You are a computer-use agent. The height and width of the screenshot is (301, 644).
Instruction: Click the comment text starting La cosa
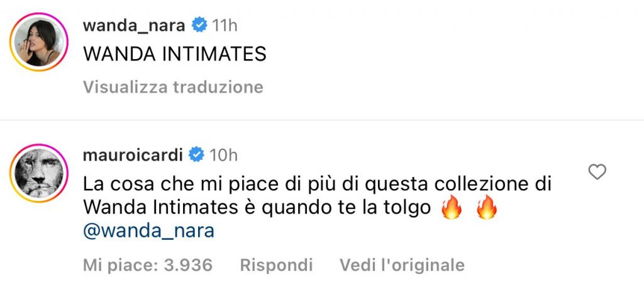[x=317, y=196]
